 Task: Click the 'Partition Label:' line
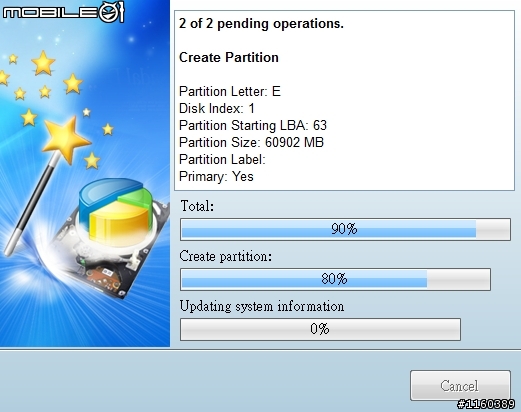click(x=222, y=159)
